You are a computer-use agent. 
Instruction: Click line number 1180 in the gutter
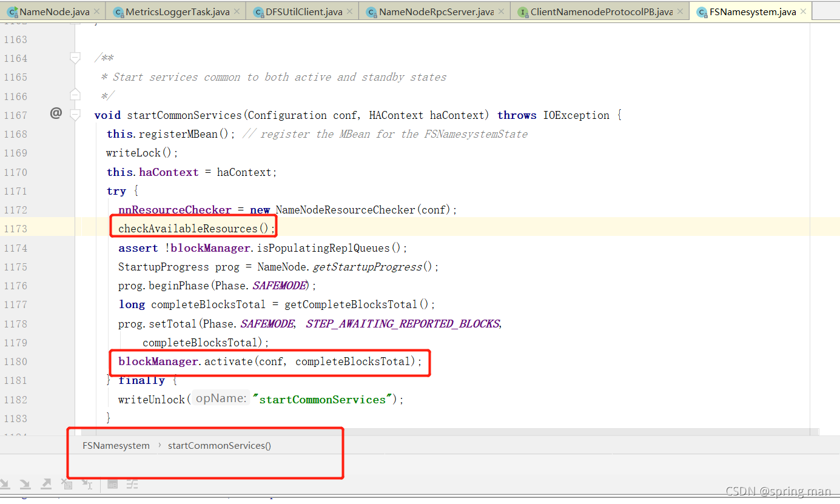(16, 361)
